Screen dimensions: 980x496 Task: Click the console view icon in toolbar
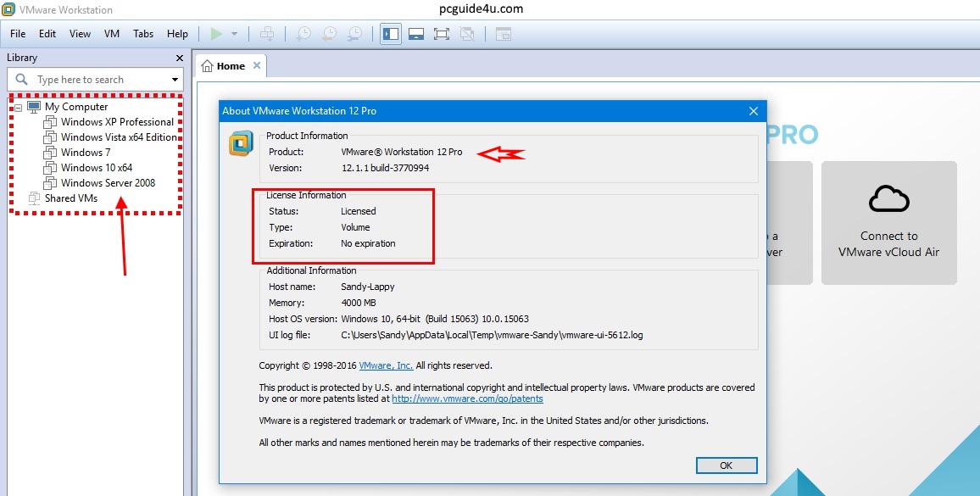pyautogui.click(x=504, y=34)
